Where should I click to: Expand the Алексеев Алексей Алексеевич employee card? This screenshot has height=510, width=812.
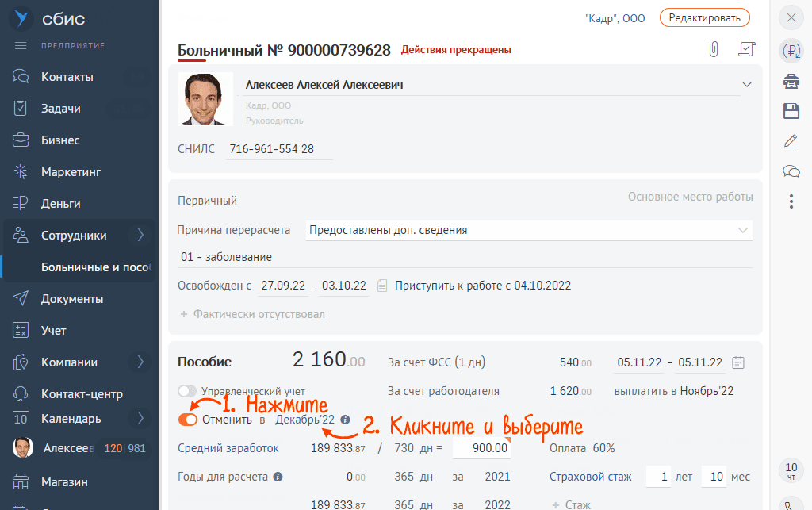pos(745,85)
